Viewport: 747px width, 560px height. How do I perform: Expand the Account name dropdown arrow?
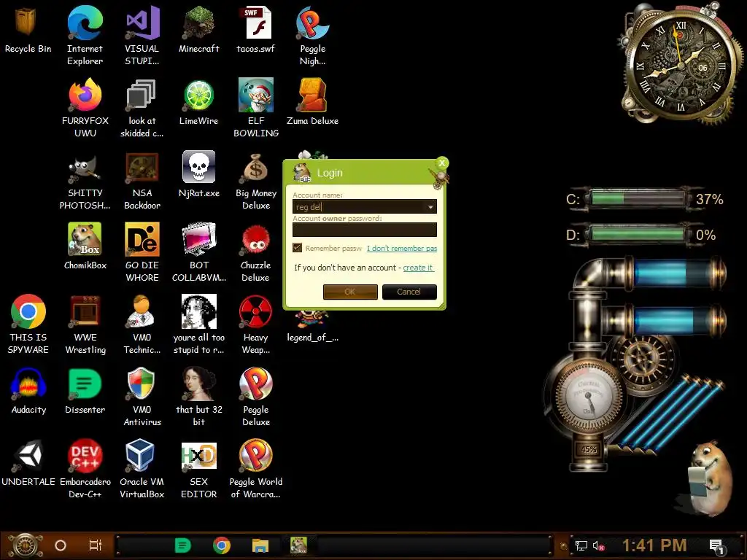click(430, 206)
